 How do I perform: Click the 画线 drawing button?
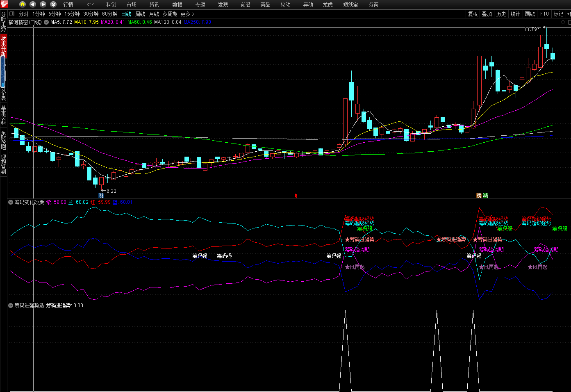[x=530, y=14]
